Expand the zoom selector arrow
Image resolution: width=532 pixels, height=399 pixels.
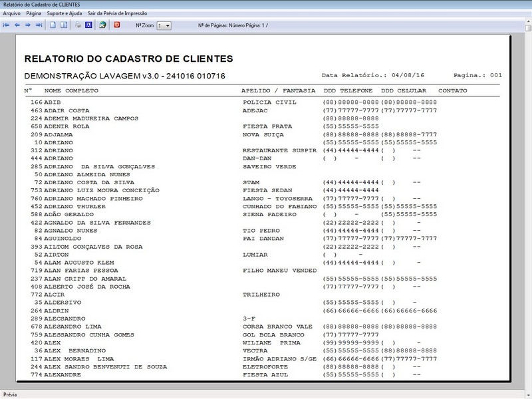tap(168, 25)
